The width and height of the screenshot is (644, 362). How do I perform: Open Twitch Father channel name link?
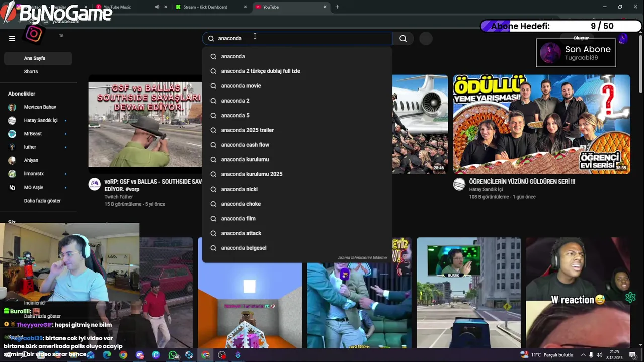(119, 197)
